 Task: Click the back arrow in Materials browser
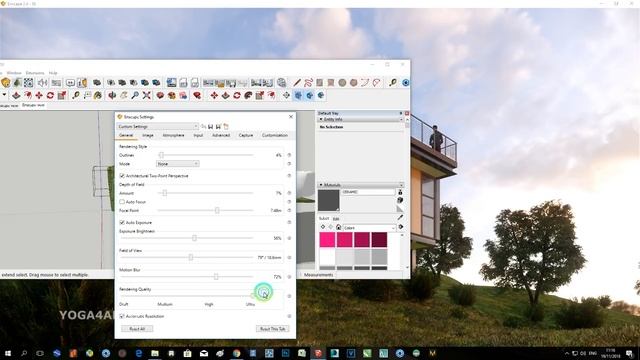323,227
